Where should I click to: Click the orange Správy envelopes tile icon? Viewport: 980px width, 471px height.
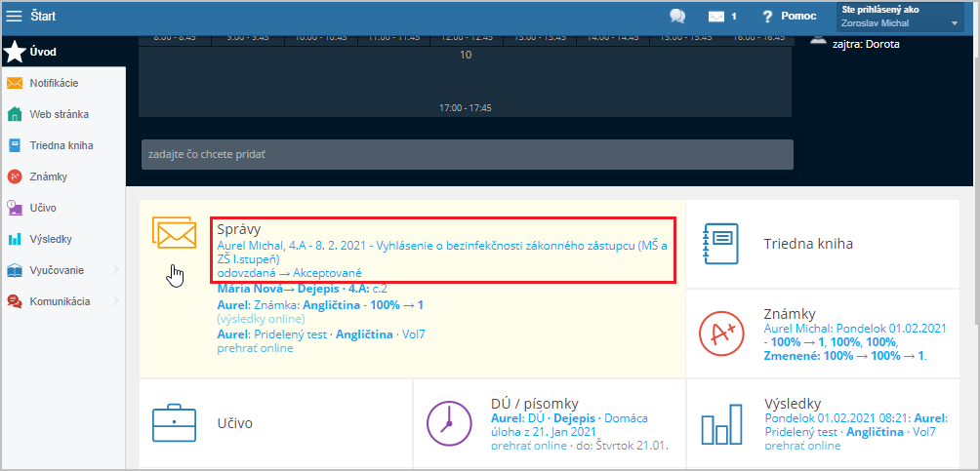point(175,232)
